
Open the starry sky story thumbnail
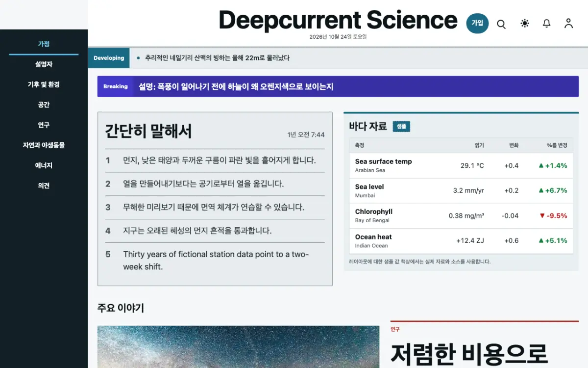pos(238,347)
